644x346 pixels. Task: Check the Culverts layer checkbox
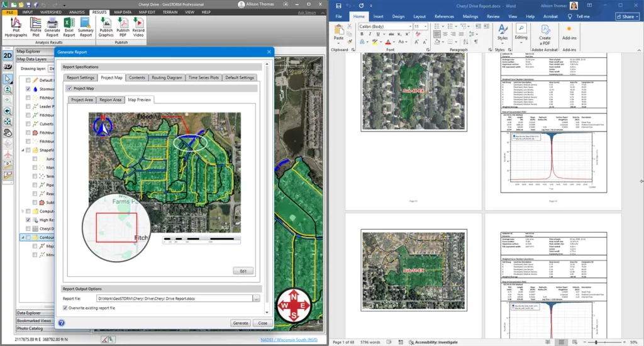click(x=28, y=124)
